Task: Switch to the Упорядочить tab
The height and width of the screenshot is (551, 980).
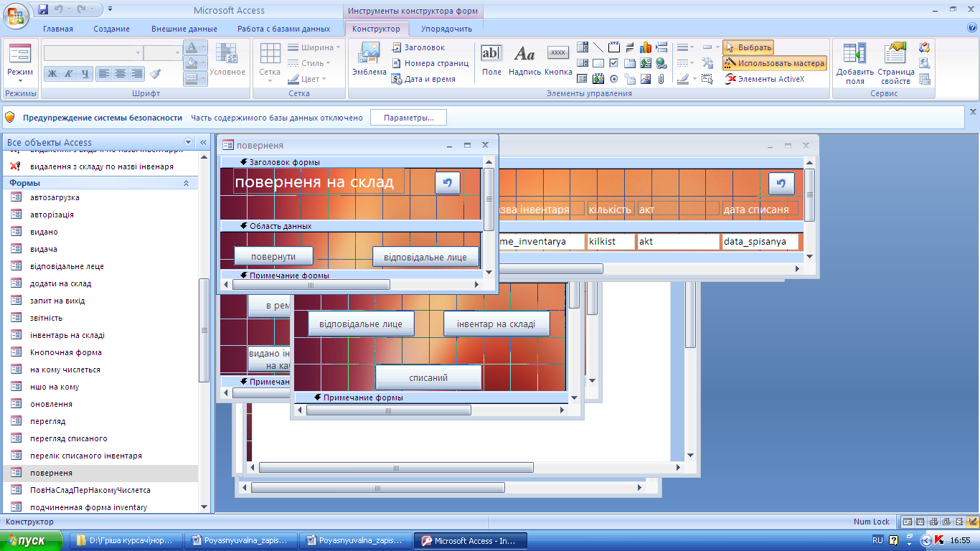Action: [446, 29]
